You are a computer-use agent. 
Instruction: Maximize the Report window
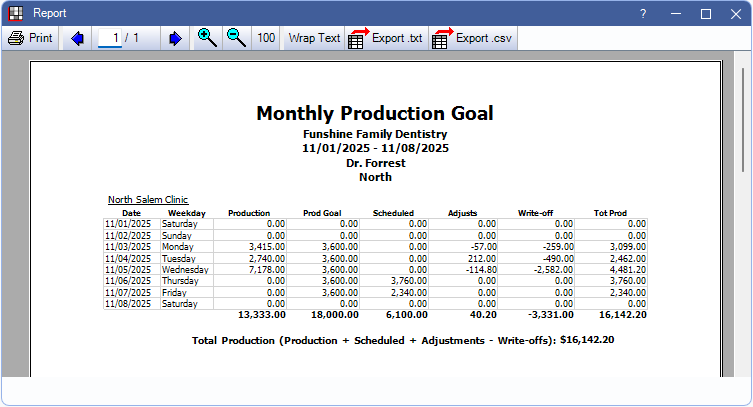(706, 13)
